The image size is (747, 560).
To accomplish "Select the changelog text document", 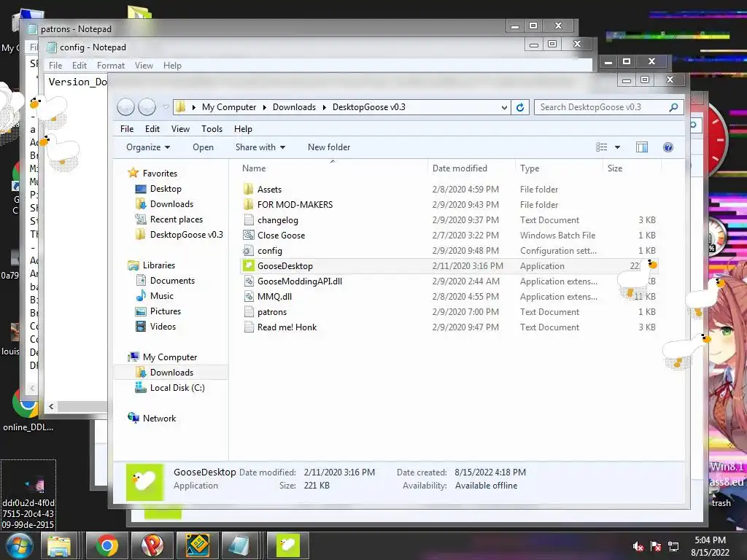I will tap(278, 220).
